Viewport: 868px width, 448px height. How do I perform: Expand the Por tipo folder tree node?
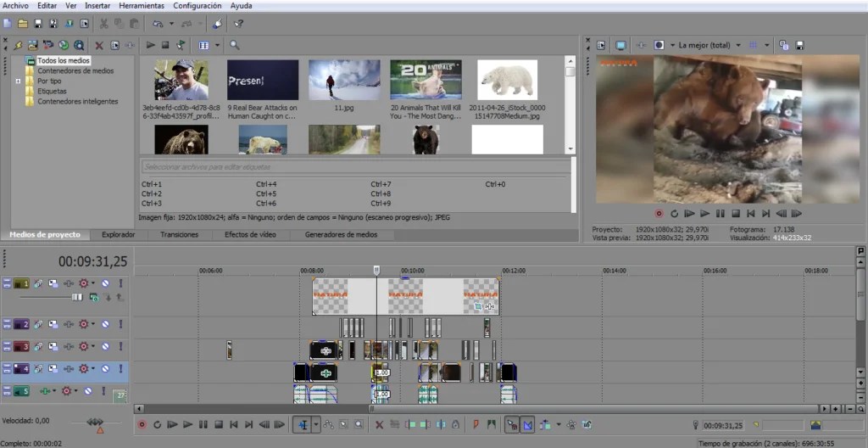click(18, 81)
